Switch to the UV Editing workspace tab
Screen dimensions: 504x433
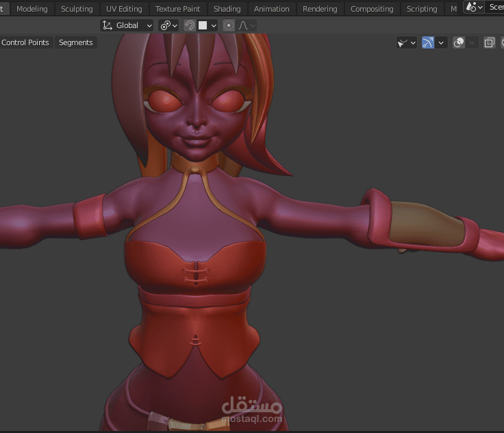pos(124,9)
